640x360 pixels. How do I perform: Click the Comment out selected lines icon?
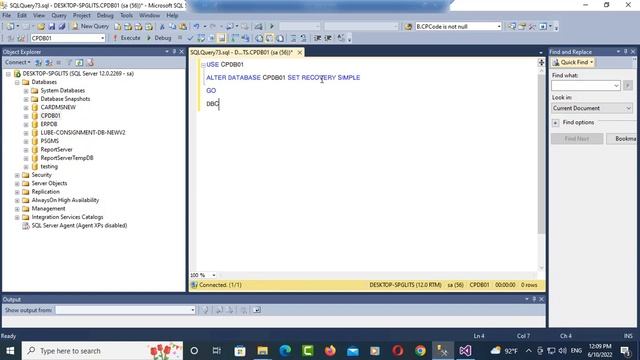(293, 38)
